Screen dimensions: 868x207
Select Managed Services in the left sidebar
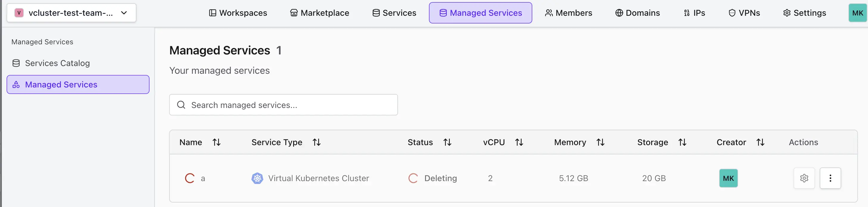[x=61, y=84]
